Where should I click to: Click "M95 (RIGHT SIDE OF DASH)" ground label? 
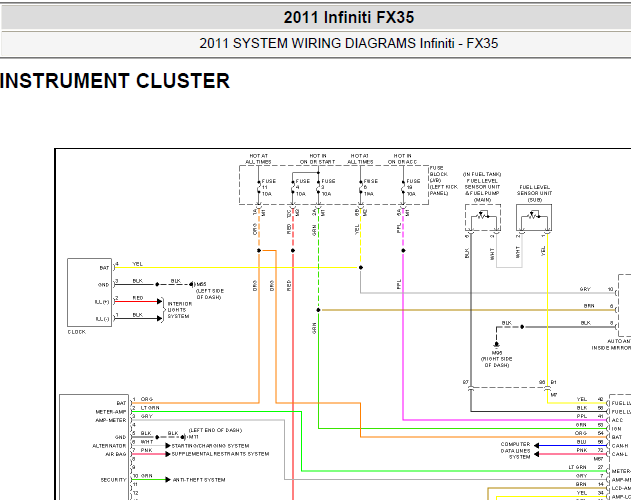click(x=496, y=359)
